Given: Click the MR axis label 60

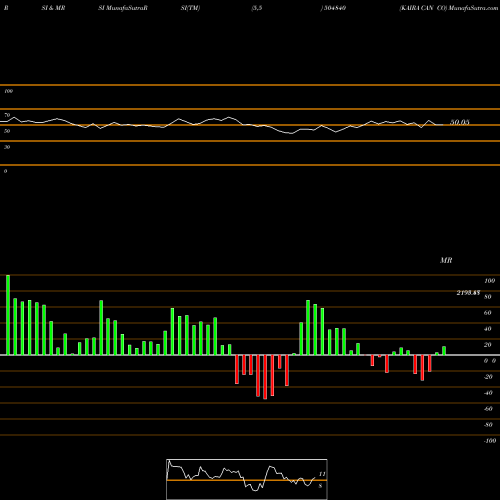Looking at the screenshot, I should [488, 313].
